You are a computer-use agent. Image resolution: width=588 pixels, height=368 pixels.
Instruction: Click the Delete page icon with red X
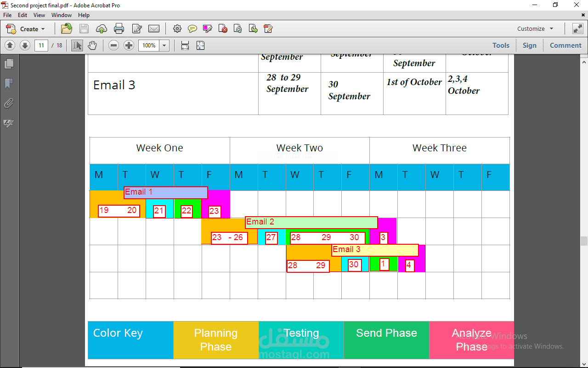pyautogui.click(x=223, y=29)
